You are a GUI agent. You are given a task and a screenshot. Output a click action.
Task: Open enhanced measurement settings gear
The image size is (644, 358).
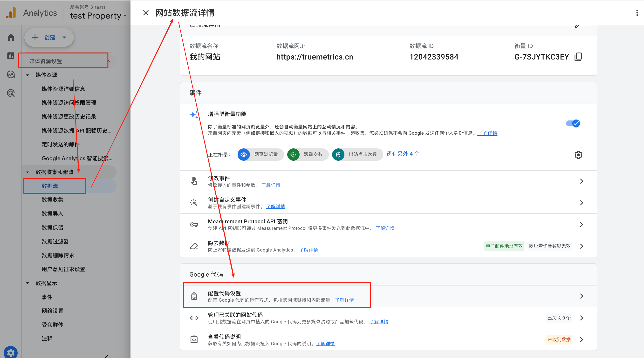578,154
